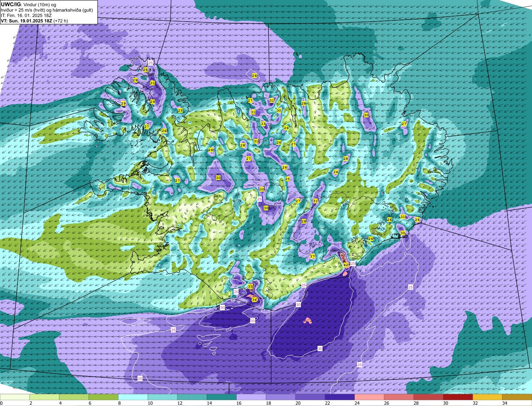The height and width of the screenshot is (406, 532).
Task: Click the legend scale number 2
Action: point(31,403)
